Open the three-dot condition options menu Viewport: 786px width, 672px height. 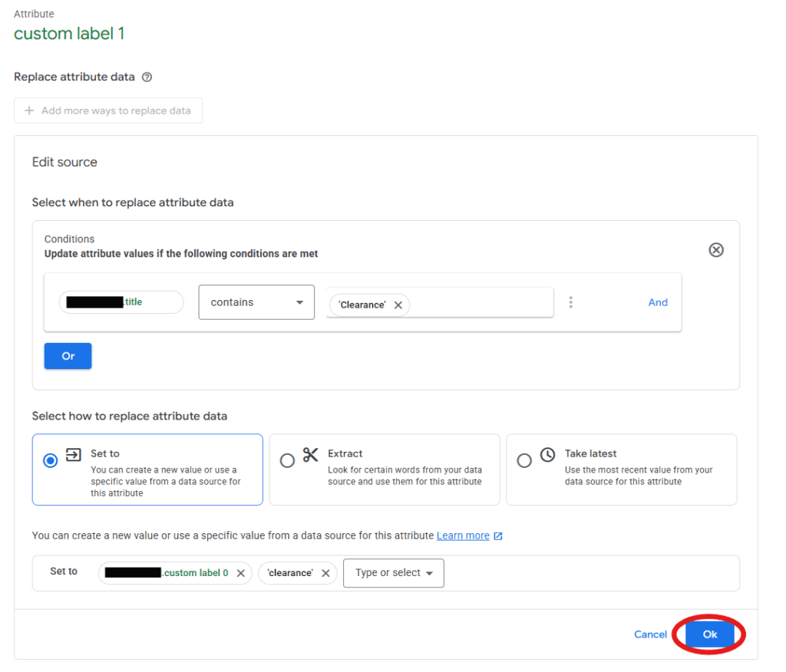coord(570,302)
